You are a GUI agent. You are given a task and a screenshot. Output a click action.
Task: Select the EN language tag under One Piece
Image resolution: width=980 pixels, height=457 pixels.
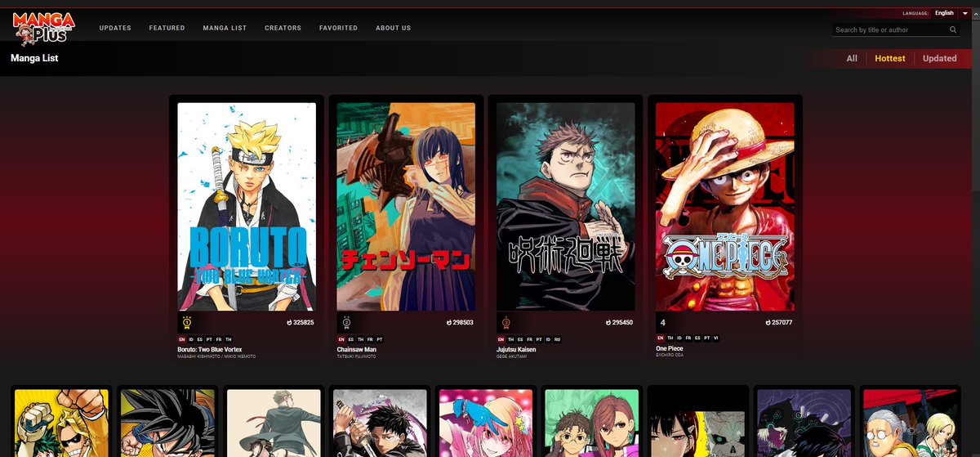660,338
